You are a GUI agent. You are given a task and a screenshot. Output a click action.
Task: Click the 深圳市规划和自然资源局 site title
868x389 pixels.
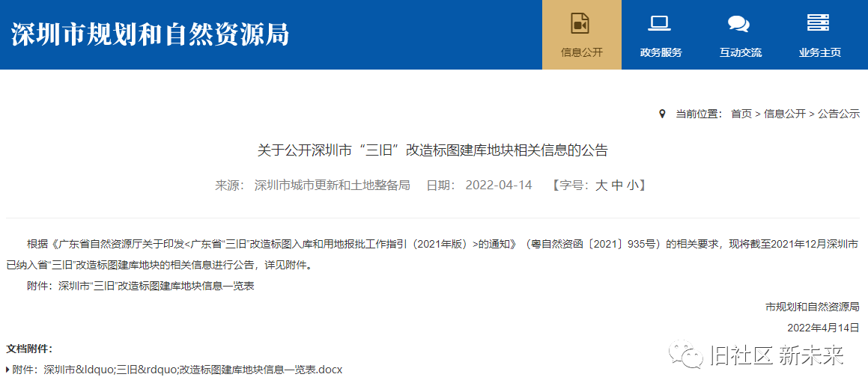pos(150,34)
